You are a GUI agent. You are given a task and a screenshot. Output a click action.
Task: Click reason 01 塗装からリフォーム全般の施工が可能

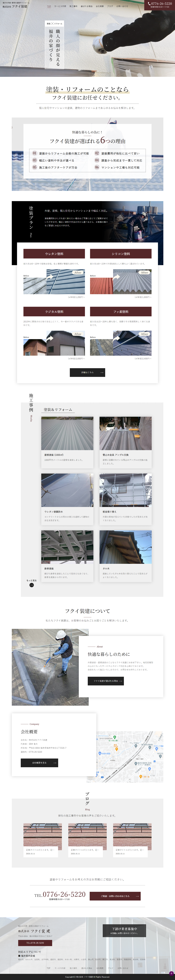tap(60, 153)
